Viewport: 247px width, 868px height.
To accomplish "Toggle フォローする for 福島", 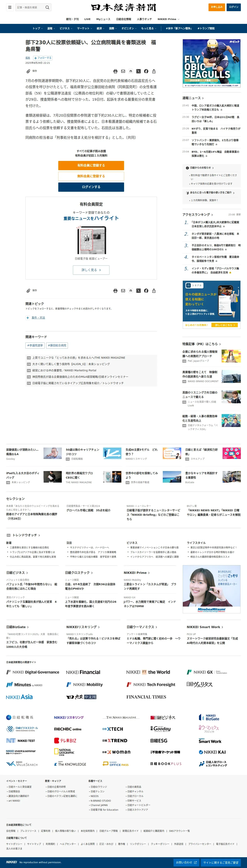I will 42,58.
